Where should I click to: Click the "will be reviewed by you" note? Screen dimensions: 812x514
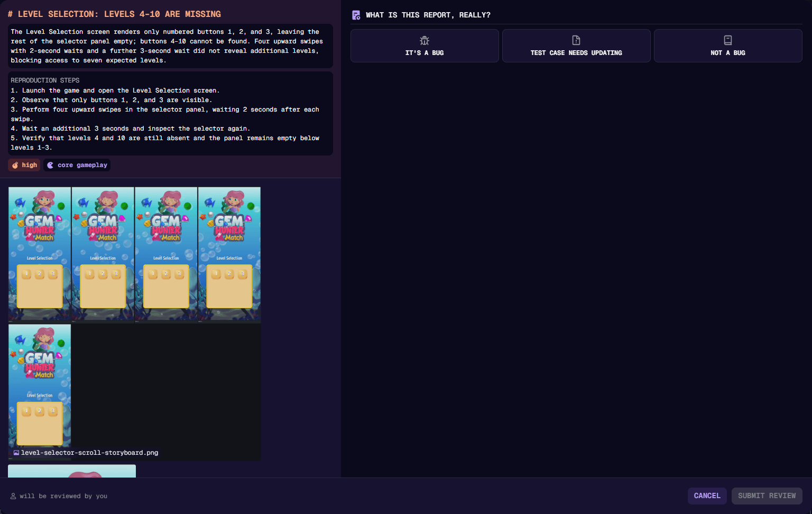(x=63, y=496)
